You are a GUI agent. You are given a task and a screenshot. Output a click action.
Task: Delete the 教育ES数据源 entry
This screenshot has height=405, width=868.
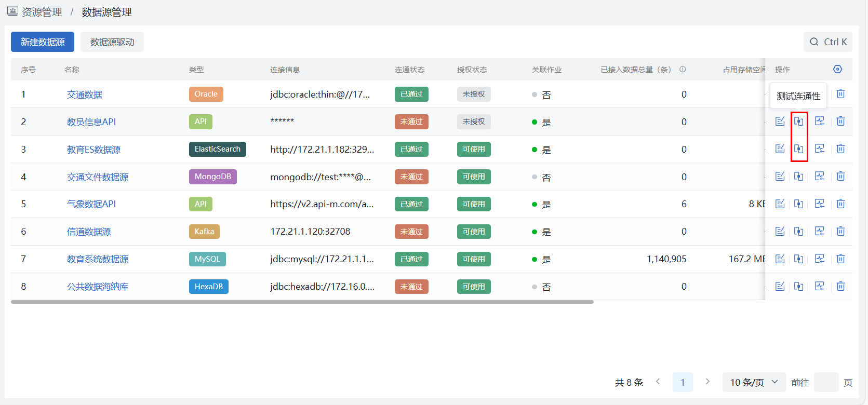click(x=840, y=149)
